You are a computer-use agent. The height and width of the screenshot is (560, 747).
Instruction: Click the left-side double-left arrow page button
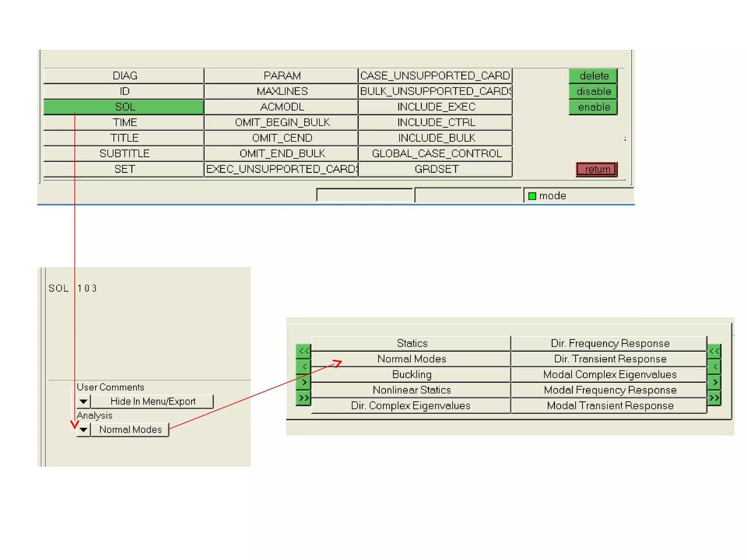pos(303,351)
